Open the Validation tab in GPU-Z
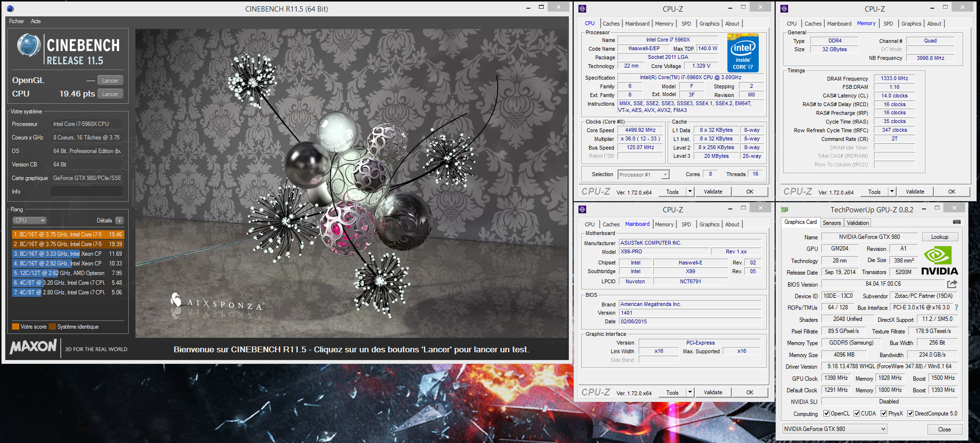The width and height of the screenshot is (980, 443). click(858, 223)
